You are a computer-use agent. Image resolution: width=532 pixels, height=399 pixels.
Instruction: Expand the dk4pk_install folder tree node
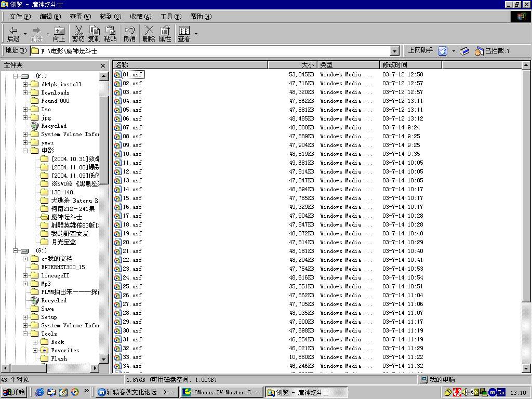coord(25,84)
